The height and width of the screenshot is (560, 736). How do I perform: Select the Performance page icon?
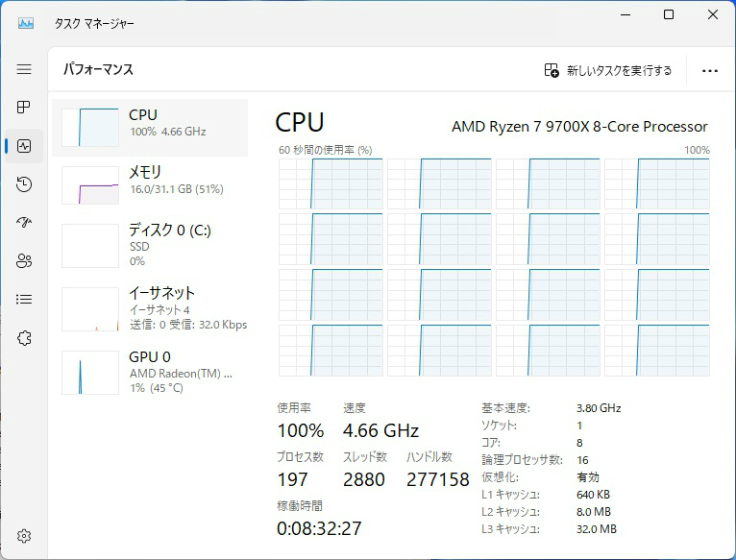(24, 146)
